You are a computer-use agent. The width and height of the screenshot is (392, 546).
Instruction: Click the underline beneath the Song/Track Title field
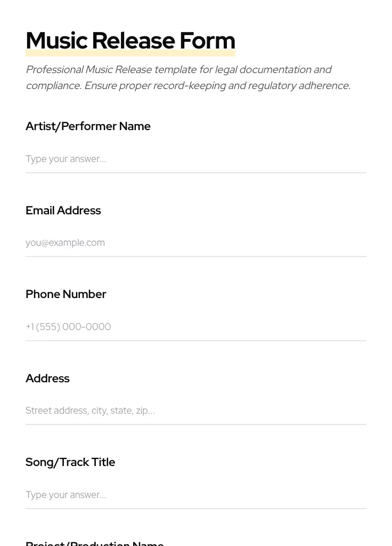[195, 509]
